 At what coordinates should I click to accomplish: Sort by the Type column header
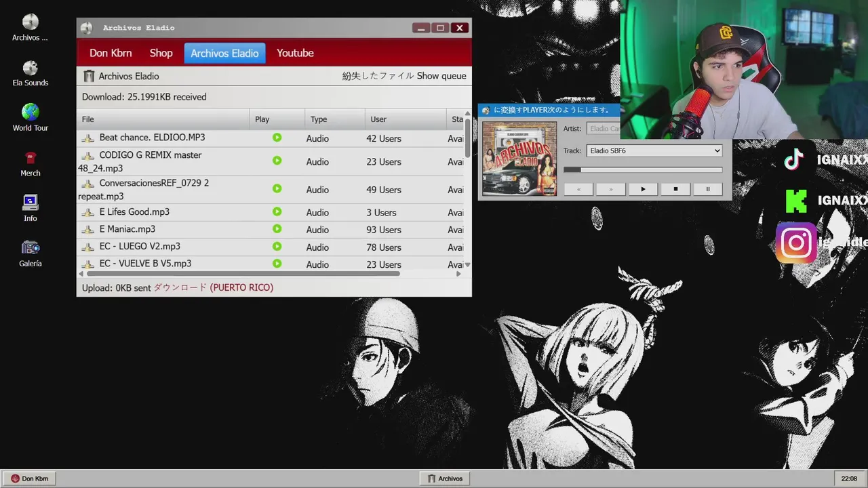tap(334, 119)
